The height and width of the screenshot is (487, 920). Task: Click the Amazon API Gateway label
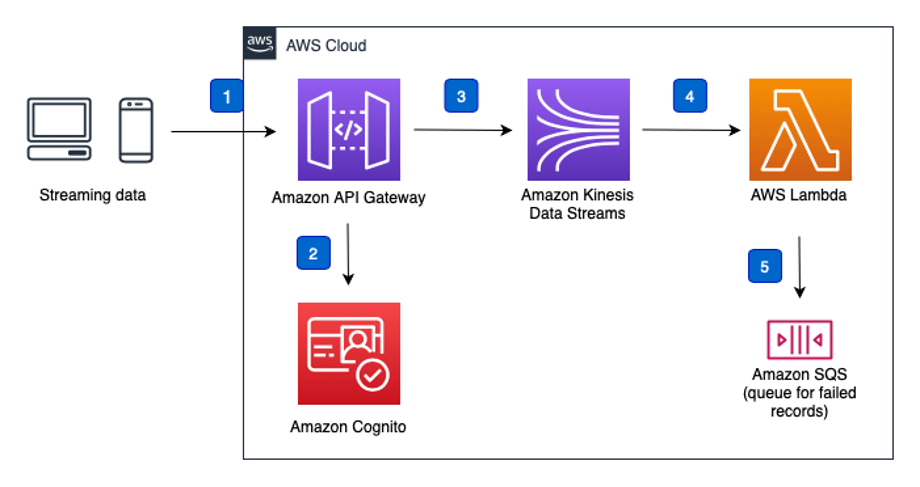coord(349,198)
